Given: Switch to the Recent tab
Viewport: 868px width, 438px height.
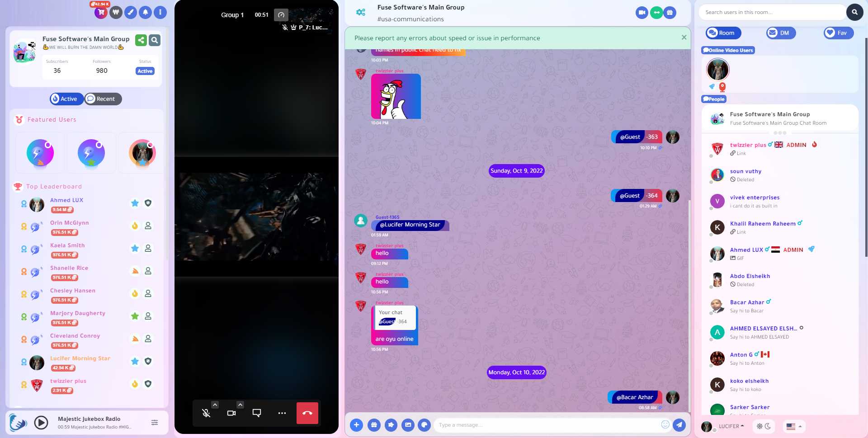Looking at the screenshot, I should coord(103,99).
